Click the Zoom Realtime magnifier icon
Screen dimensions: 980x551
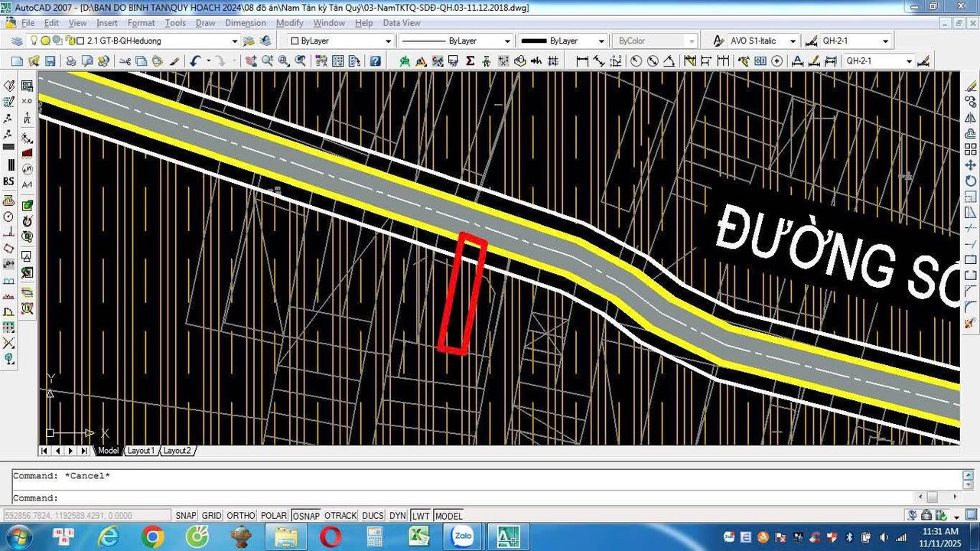268,61
